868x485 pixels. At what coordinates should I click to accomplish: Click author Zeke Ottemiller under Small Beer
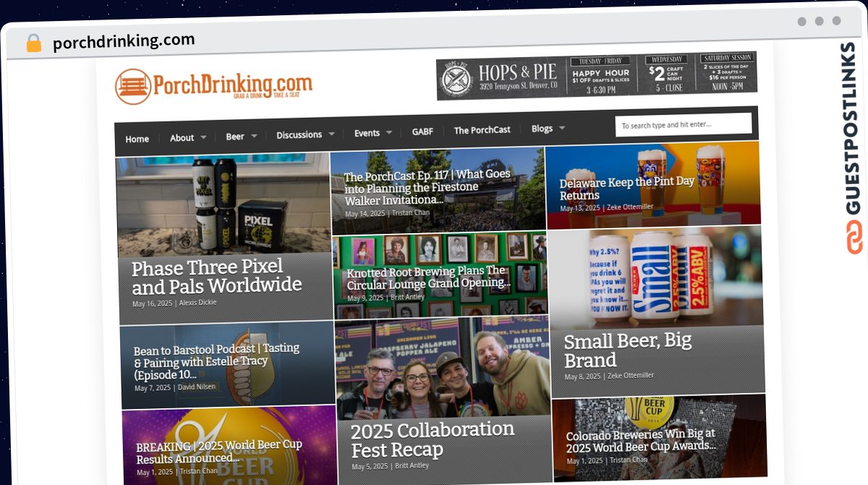pyautogui.click(x=631, y=375)
